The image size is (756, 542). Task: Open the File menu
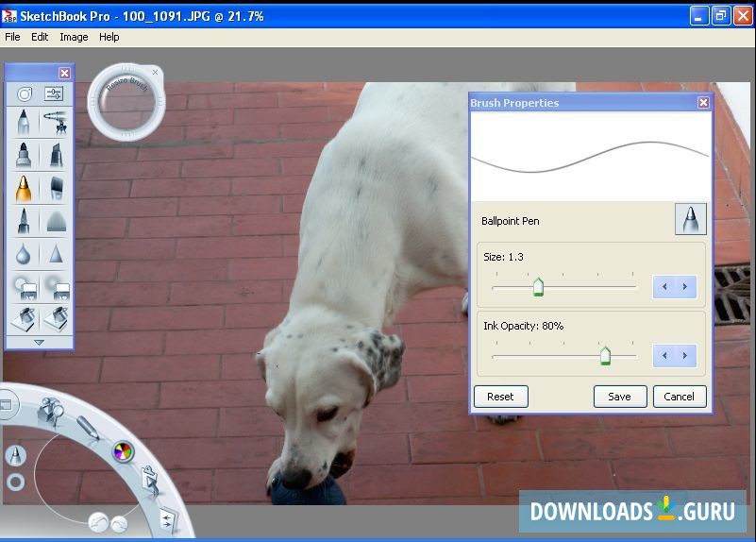[12, 37]
